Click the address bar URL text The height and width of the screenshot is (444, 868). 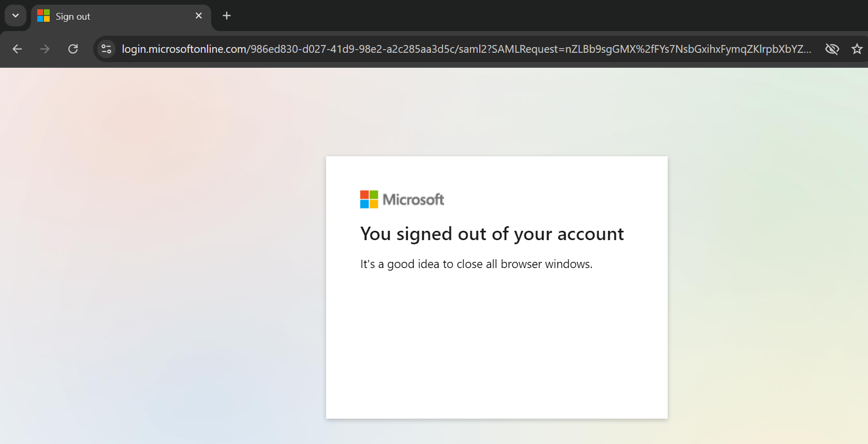pyautogui.click(x=466, y=49)
